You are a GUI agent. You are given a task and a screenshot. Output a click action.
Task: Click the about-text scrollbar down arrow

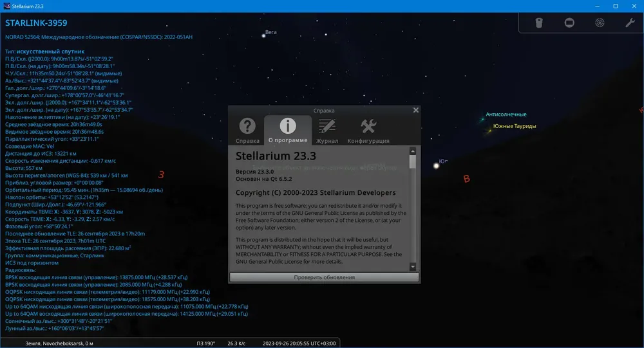tap(413, 267)
